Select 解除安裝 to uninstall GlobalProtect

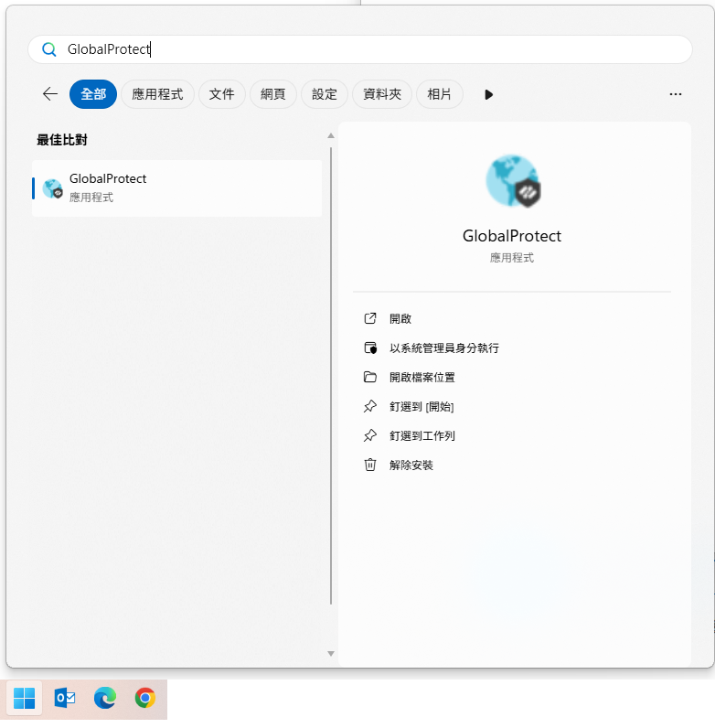click(411, 466)
